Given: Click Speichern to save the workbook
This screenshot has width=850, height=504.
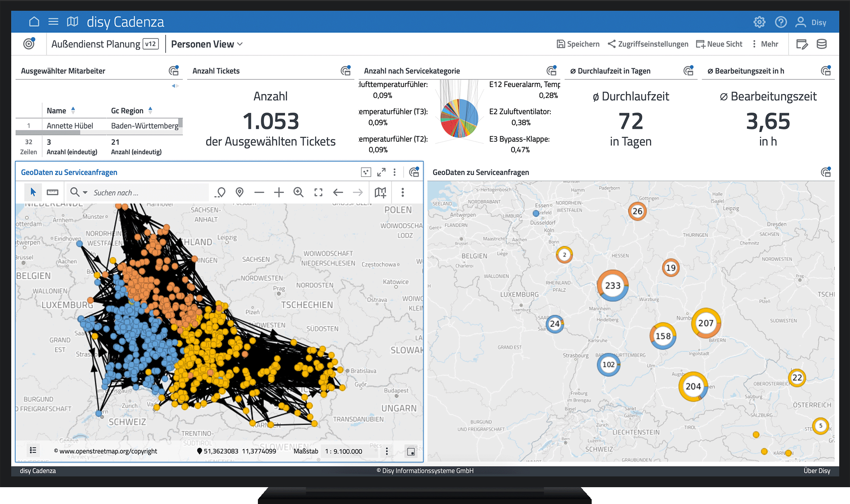Looking at the screenshot, I should [578, 44].
